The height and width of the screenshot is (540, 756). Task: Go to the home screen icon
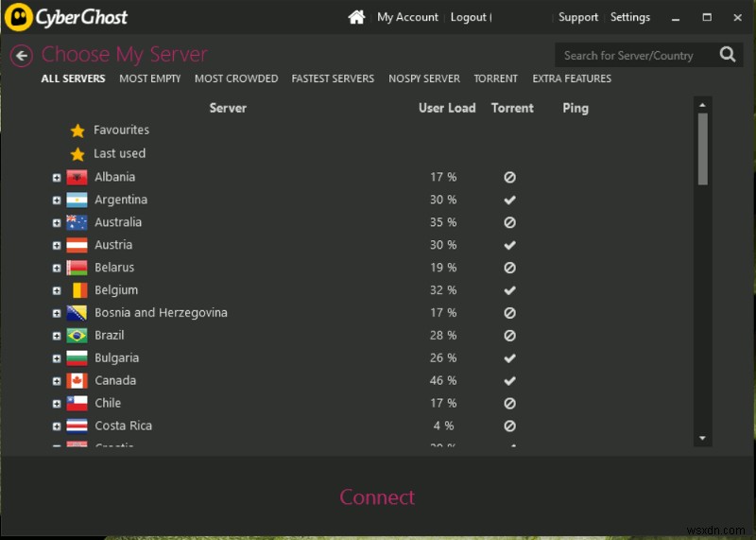pyautogui.click(x=356, y=17)
